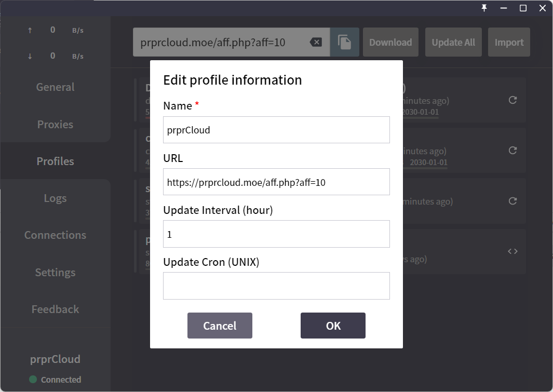Focus the Update Interval (hour) field
The height and width of the screenshot is (392, 553).
pos(276,234)
